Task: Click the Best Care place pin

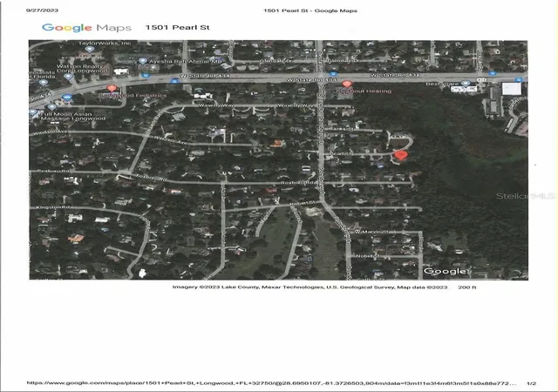Action: pyautogui.click(x=466, y=84)
